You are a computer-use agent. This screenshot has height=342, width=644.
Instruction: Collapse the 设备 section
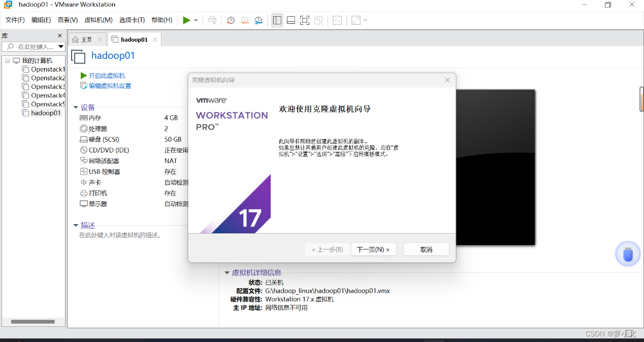point(76,107)
